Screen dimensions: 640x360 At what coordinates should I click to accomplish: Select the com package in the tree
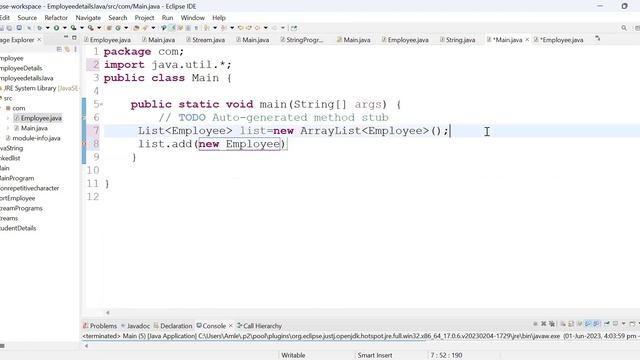pyautogui.click(x=16, y=108)
